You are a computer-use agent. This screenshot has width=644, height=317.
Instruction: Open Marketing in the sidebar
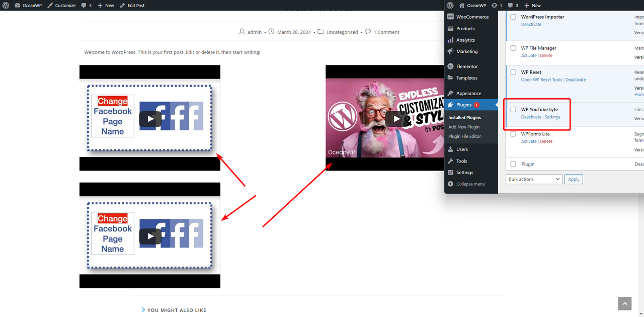(471, 51)
